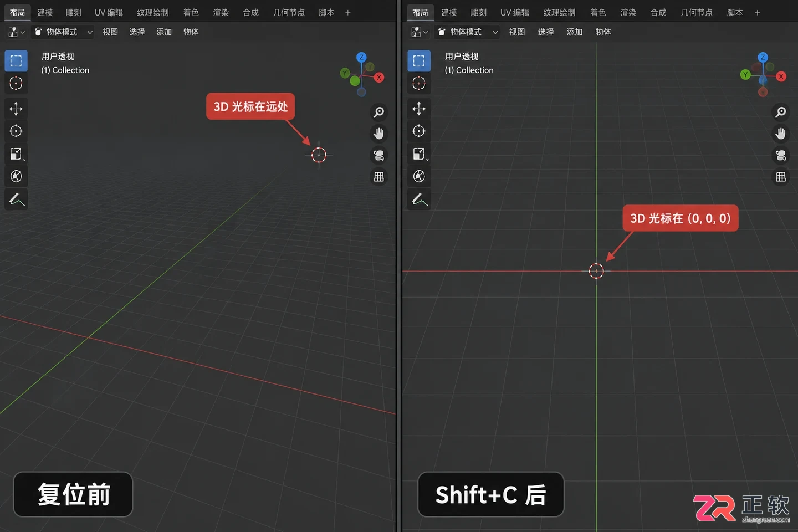The width and height of the screenshot is (798, 532).
Task: Switch to 几何节点 tab in right window
Action: [x=697, y=12]
